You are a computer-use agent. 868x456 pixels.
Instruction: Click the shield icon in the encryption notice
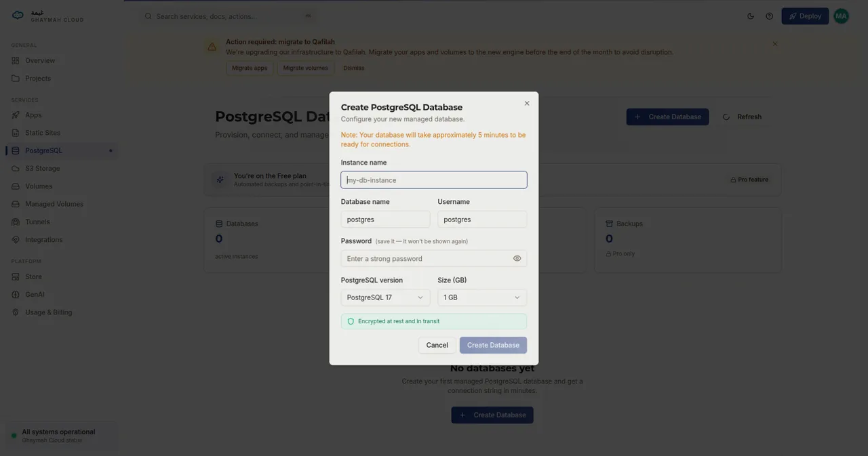click(351, 322)
